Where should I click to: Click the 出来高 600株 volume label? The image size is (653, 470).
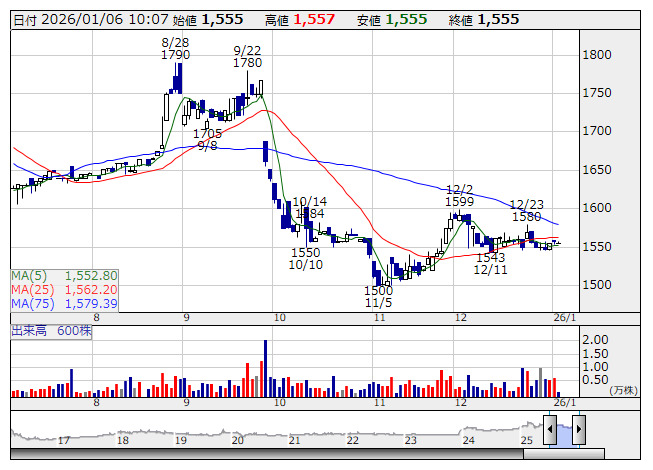[51, 331]
